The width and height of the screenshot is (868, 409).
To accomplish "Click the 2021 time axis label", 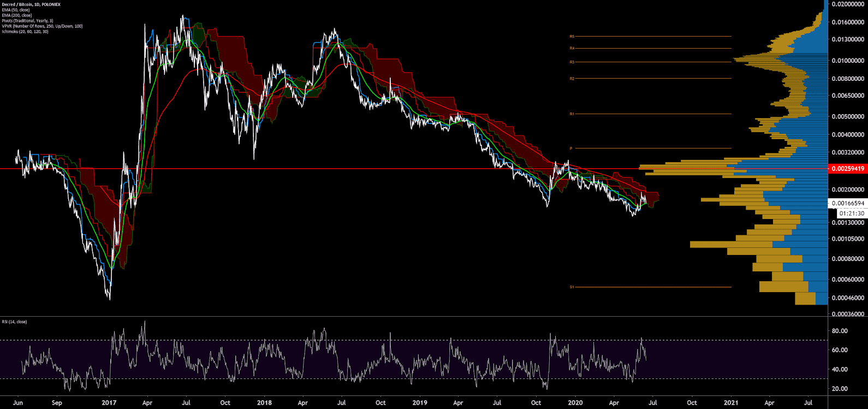I will pyautogui.click(x=731, y=403).
